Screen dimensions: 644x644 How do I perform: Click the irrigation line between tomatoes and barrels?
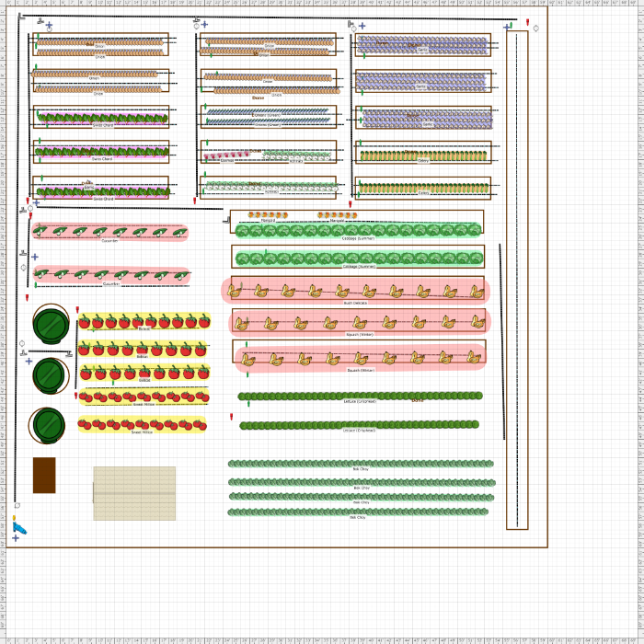[76, 355]
